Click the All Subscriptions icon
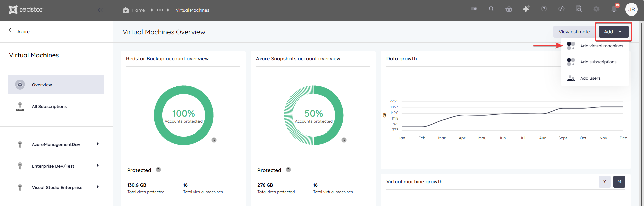644x206 pixels. 20,107
